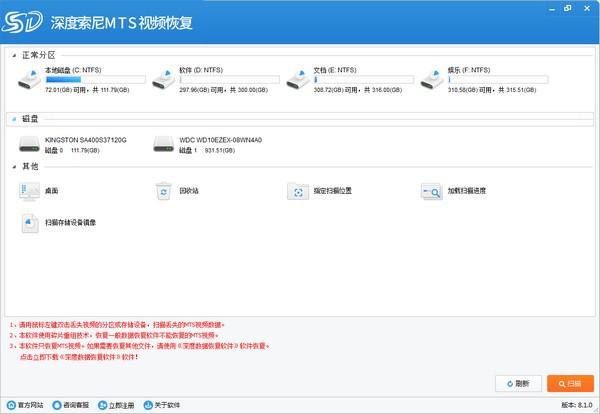Screen dimensions: 600x414
Task: Open 扫描存储设备镜像 storage image scan
Action: (x=29, y=222)
